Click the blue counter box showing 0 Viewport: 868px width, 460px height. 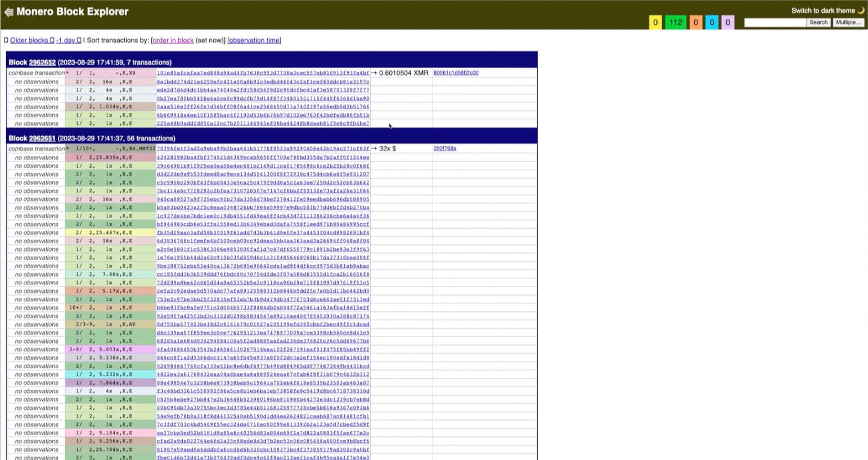tap(712, 23)
